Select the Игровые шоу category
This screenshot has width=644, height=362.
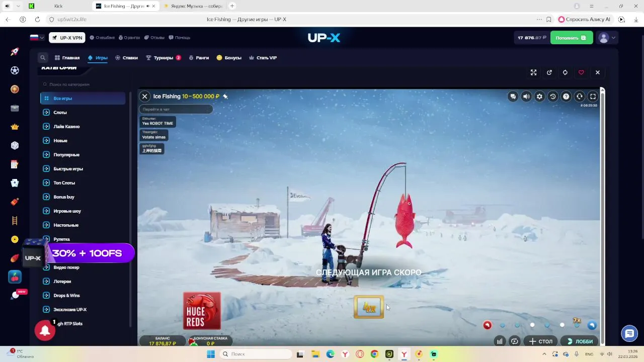[x=83, y=211]
